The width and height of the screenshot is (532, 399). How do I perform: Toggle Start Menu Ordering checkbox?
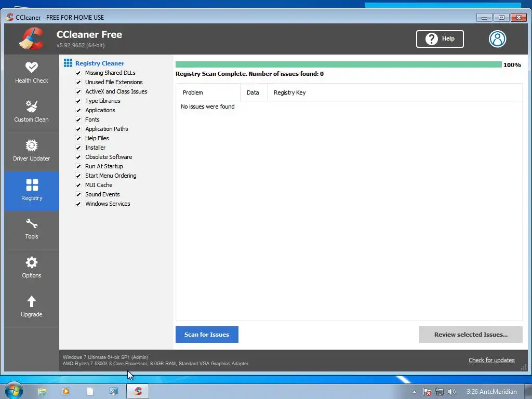pos(78,176)
